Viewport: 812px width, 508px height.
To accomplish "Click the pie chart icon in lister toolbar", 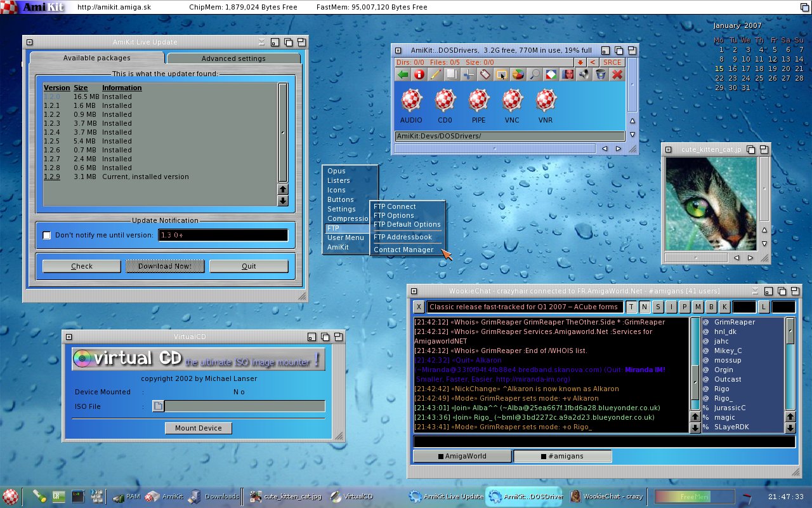I will tap(518, 75).
